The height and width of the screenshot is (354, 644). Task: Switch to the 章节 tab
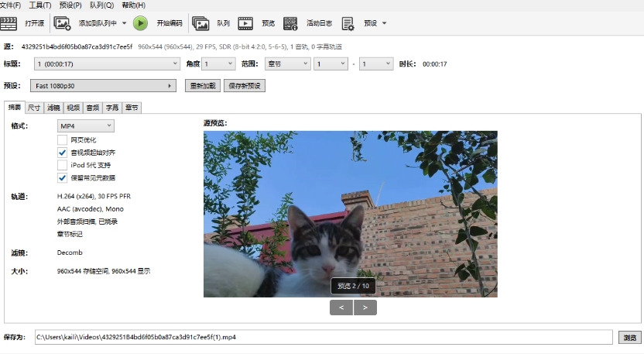tap(132, 108)
